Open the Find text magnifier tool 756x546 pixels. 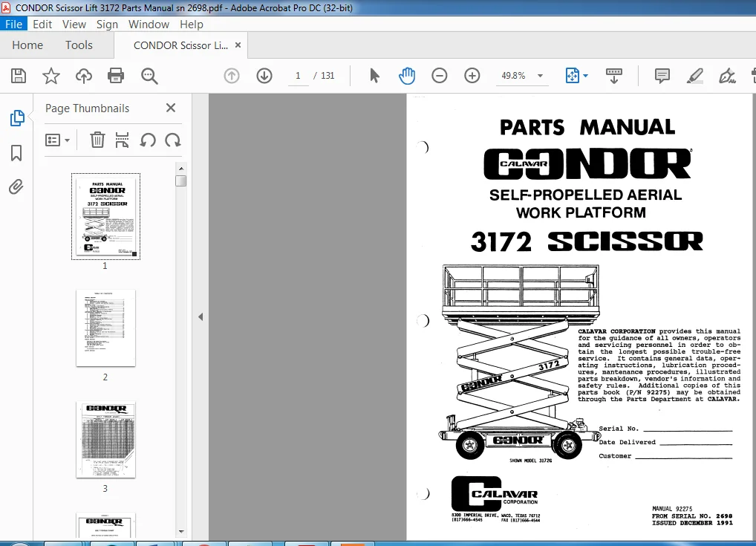[149, 76]
